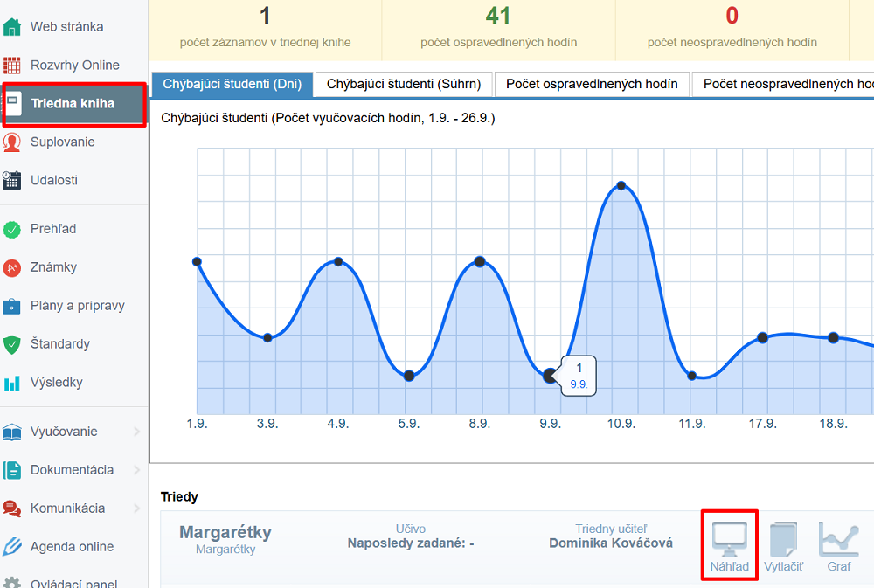Click the Štandardy shield icon
This screenshot has height=588, width=874.
12,344
